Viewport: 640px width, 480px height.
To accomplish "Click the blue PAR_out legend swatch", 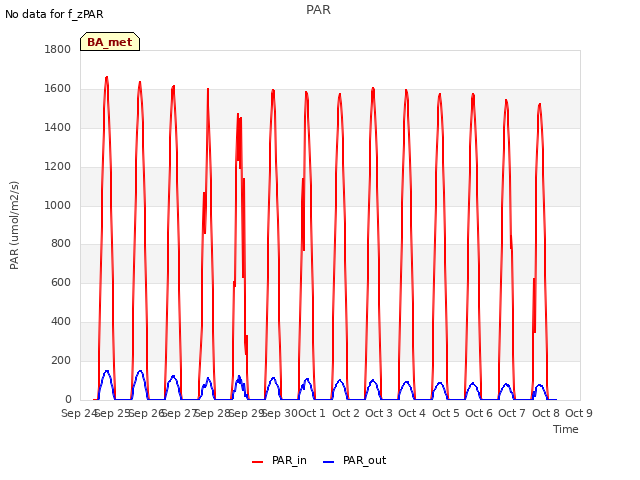I will coord(329,462).
